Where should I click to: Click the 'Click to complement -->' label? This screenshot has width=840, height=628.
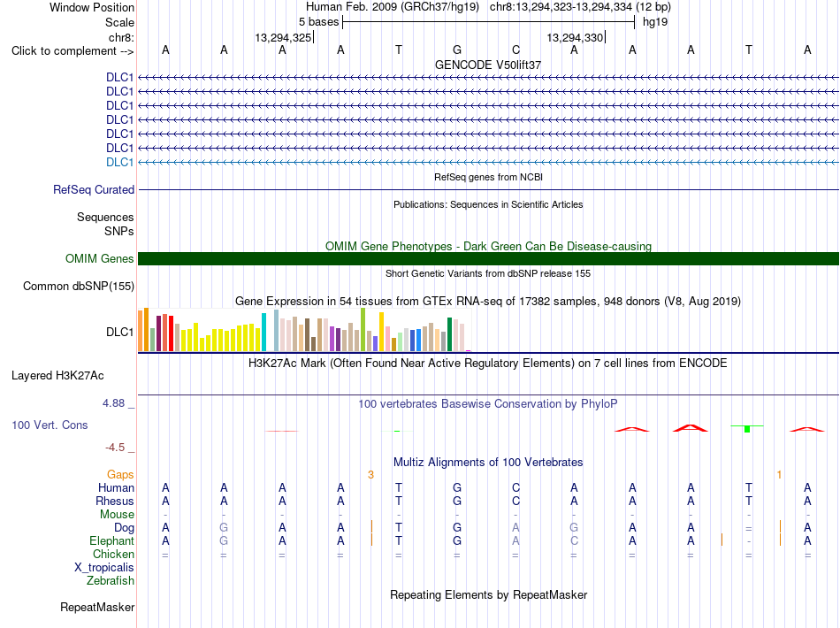click(x=73, y=51)
